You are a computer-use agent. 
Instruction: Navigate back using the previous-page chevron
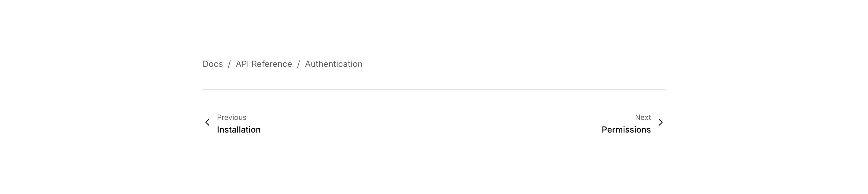tap(208, 122)
